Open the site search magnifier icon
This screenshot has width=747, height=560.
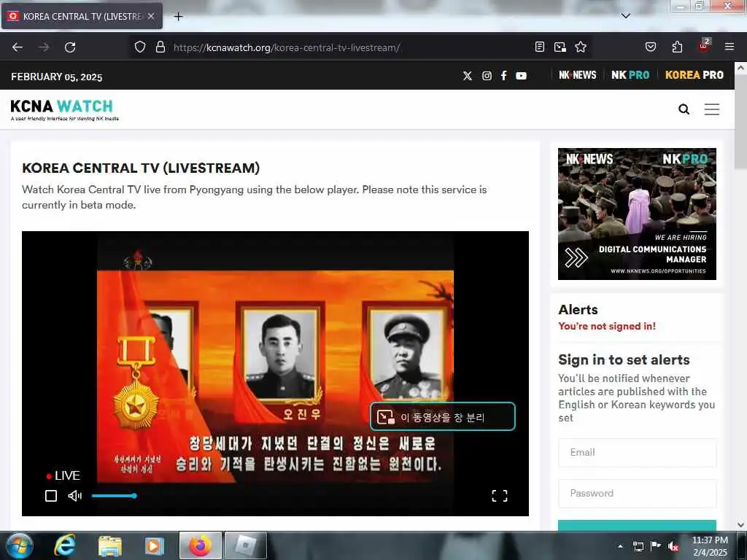coord(684,109)
